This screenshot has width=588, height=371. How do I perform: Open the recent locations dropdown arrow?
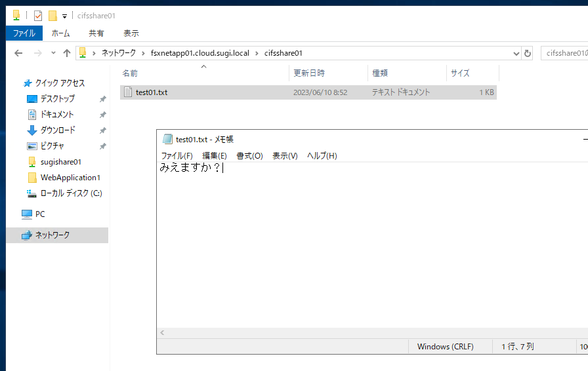[53, 53]
